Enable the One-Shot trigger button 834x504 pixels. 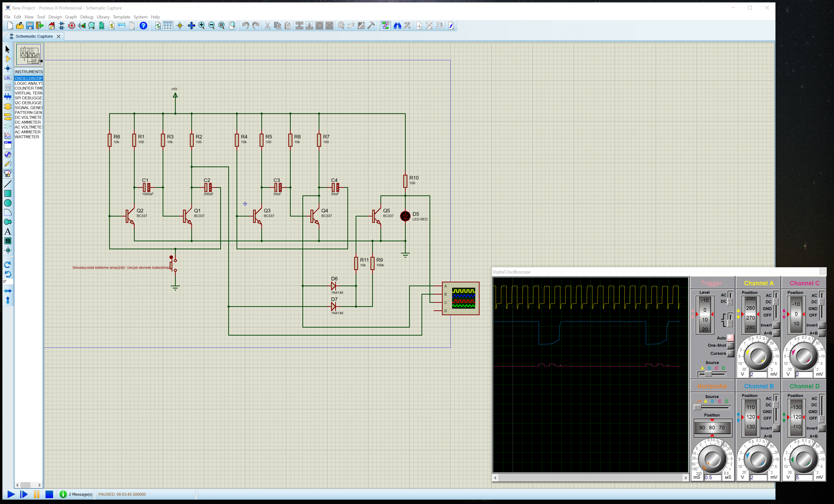pyautogui.click(x=730, y=345)
